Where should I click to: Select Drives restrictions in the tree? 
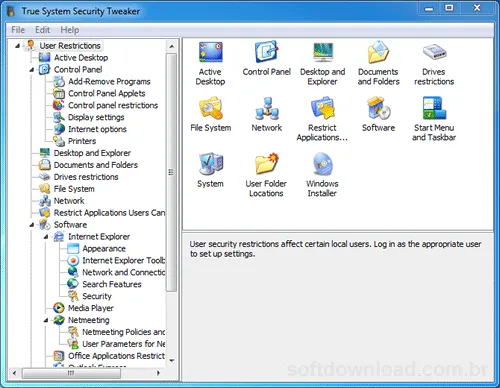(x=86, y=177)
